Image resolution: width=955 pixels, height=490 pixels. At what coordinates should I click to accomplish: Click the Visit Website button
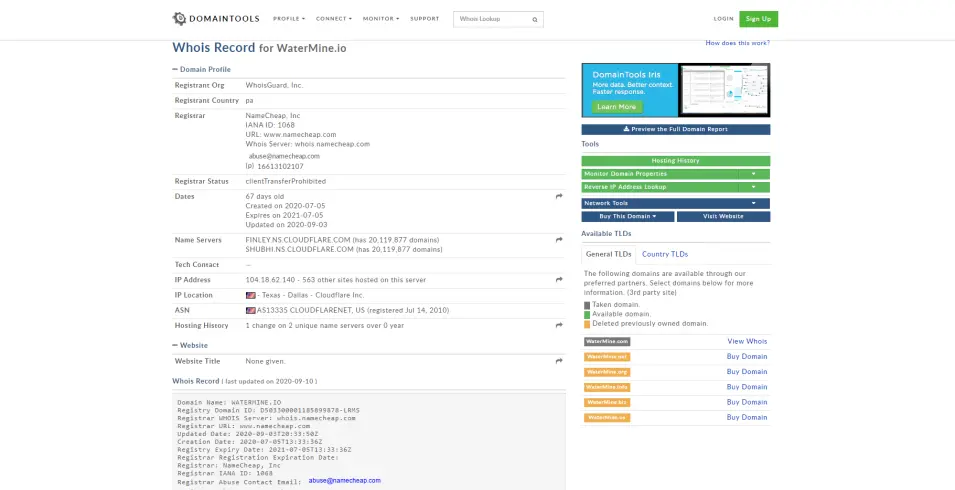click(x=724, y=217)
